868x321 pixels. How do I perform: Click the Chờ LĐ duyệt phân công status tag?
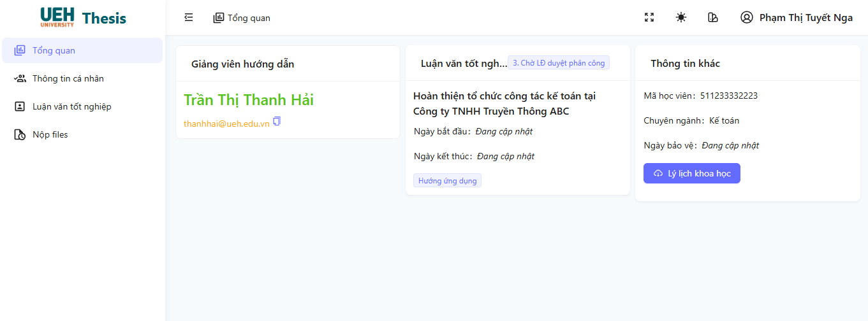point(559,63)
